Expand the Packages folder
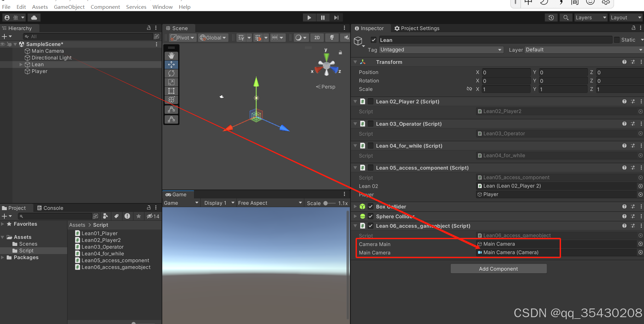 coord(3,257)
